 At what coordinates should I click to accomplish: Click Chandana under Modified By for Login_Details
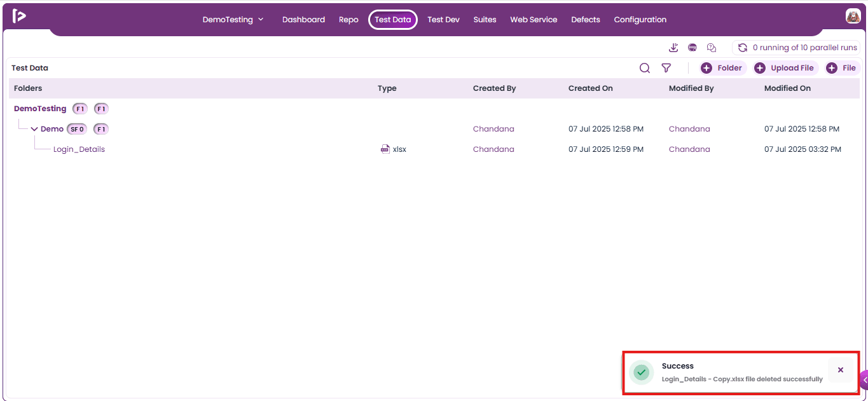point(689,149)
